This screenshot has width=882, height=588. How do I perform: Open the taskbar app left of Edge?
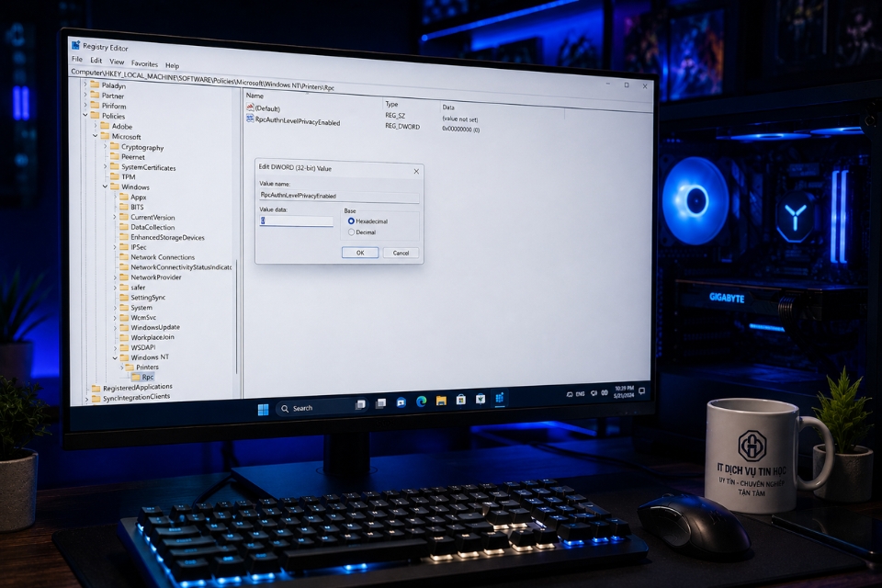401,401
